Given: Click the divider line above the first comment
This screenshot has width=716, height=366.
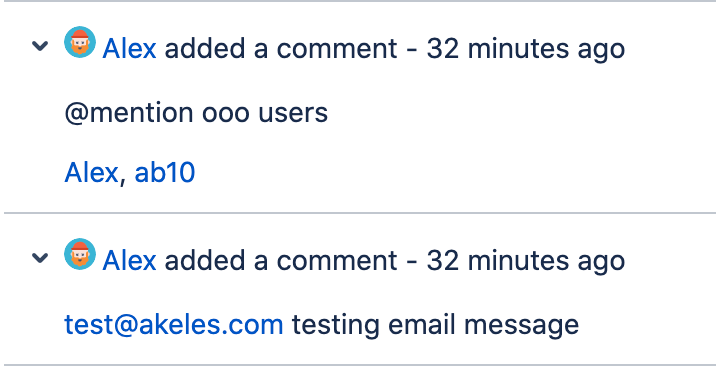Looking at the screenshot, I should pyautogui.click(x=358, y=1).
